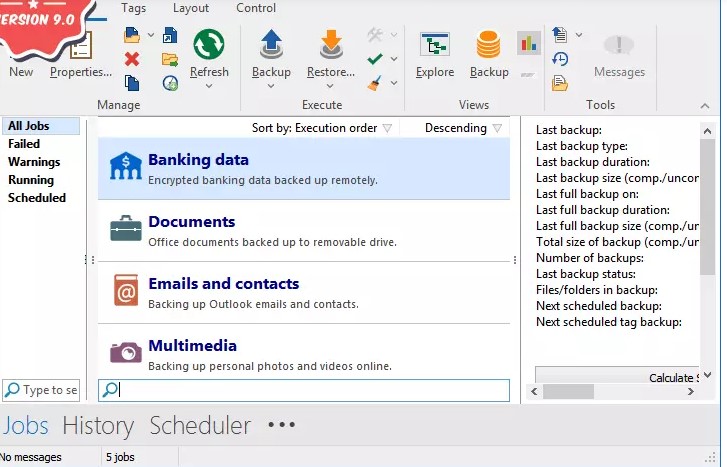Viewport: 727px width, 467px height.
Task: Click the main job search field
Action: click(304, 390)
